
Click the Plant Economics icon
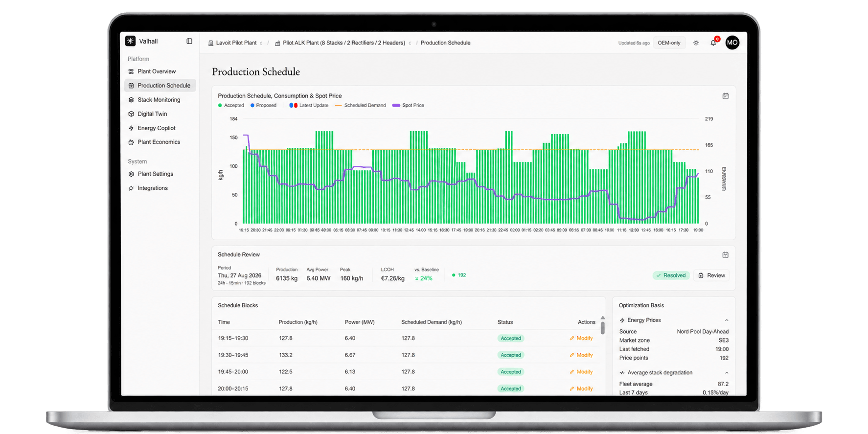[131, 142]
